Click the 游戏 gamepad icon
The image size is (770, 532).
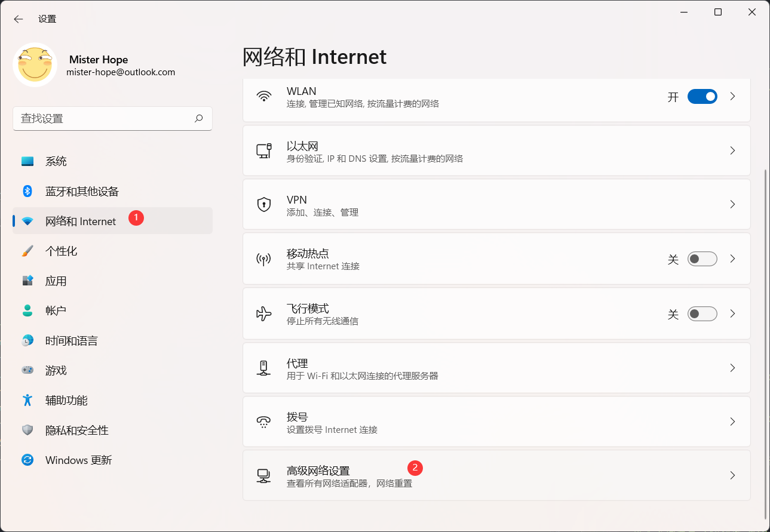[x=27, y=370]
